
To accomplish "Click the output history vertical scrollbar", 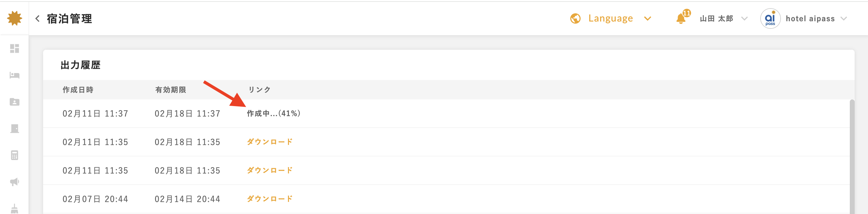I will pos(852,157).
